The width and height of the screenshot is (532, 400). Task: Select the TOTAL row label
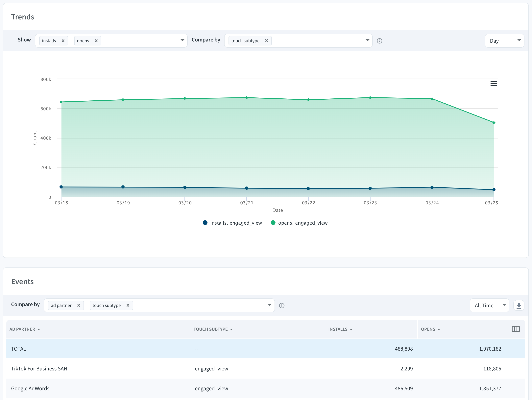[18, 349]
